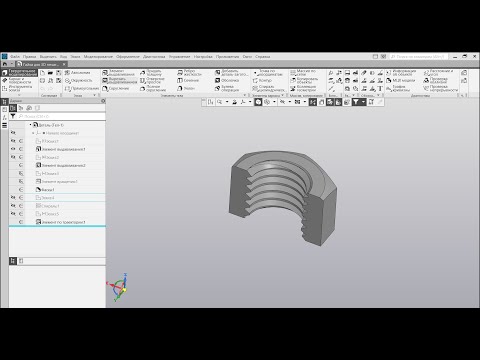
Task: Select the Автолиния sketch tool
Action: pos(77,73)
